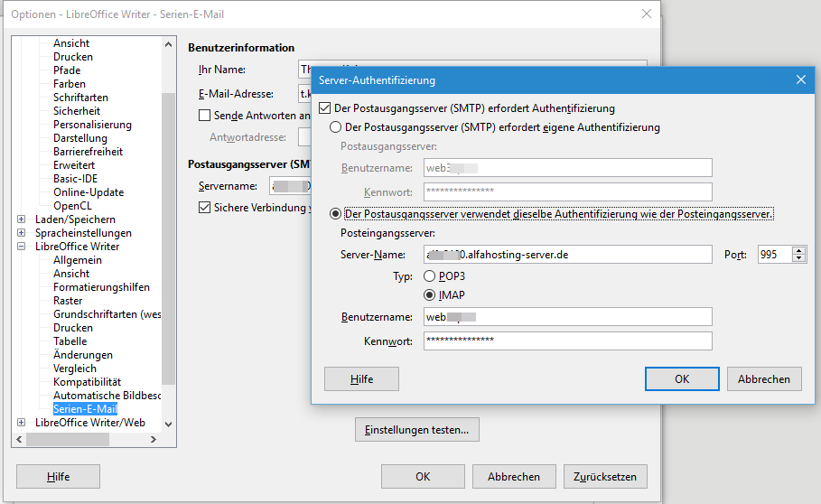Increase the Port value with up arrow
The image size is (821, 504).
[x=799, y=251]
